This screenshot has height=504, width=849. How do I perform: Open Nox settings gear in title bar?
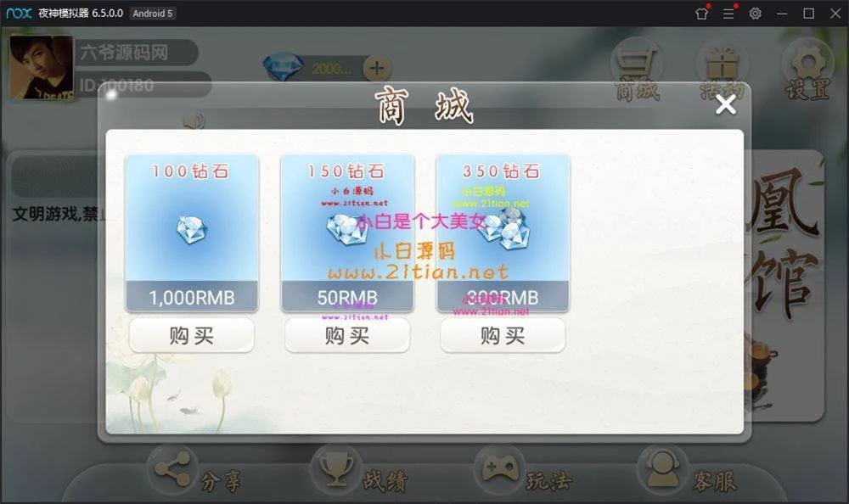pyautogui.click(x=756, y=13)
